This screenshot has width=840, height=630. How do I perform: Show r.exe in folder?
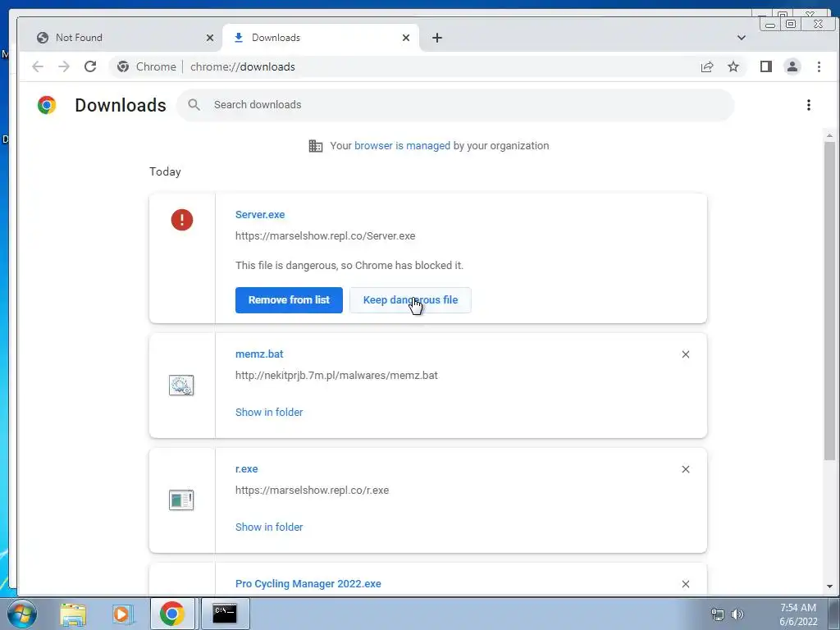269,527
